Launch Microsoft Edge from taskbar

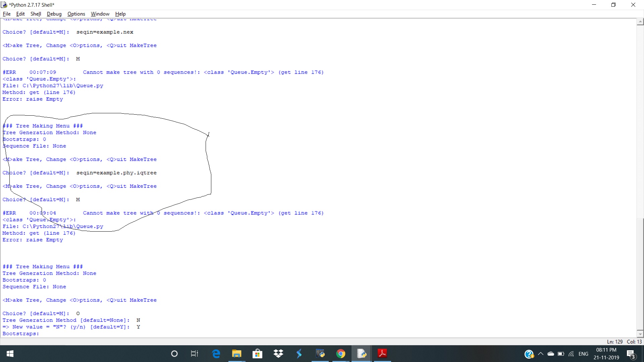(x=216, y=354)
